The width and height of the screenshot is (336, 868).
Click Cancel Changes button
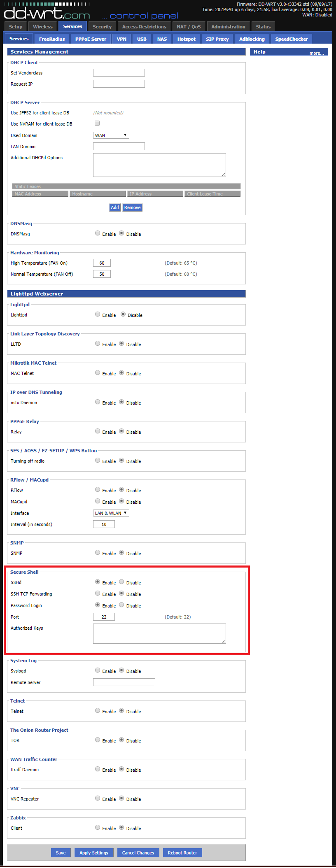pyautogui.click(x=138, y=852)
